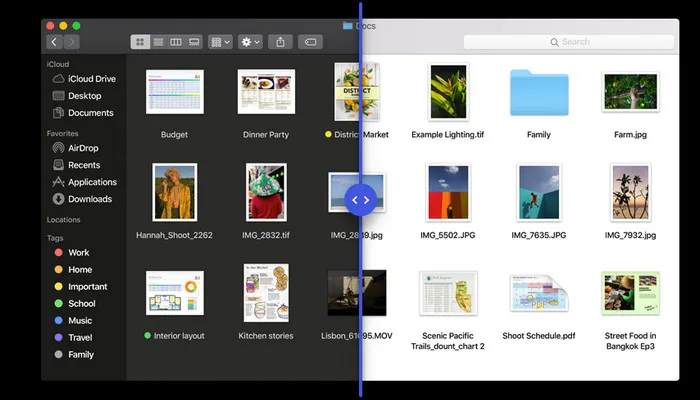Open Downloads from Favorites

[83, 199]
